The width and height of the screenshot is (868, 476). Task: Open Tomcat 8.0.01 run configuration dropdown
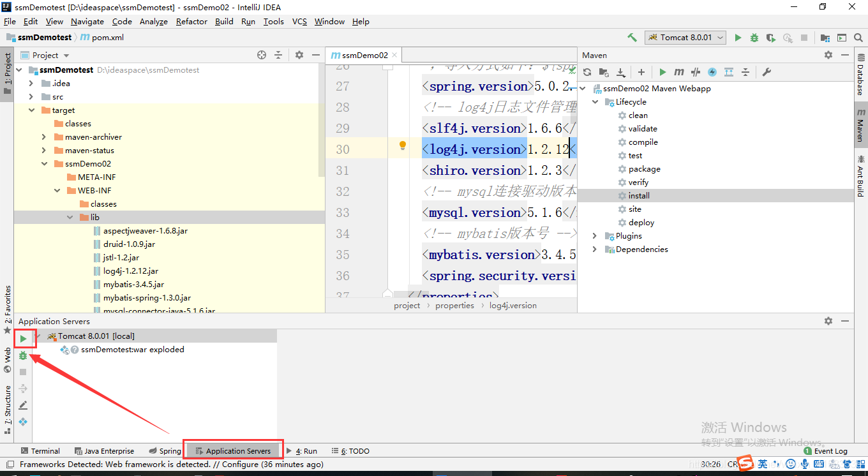(685, 38)
